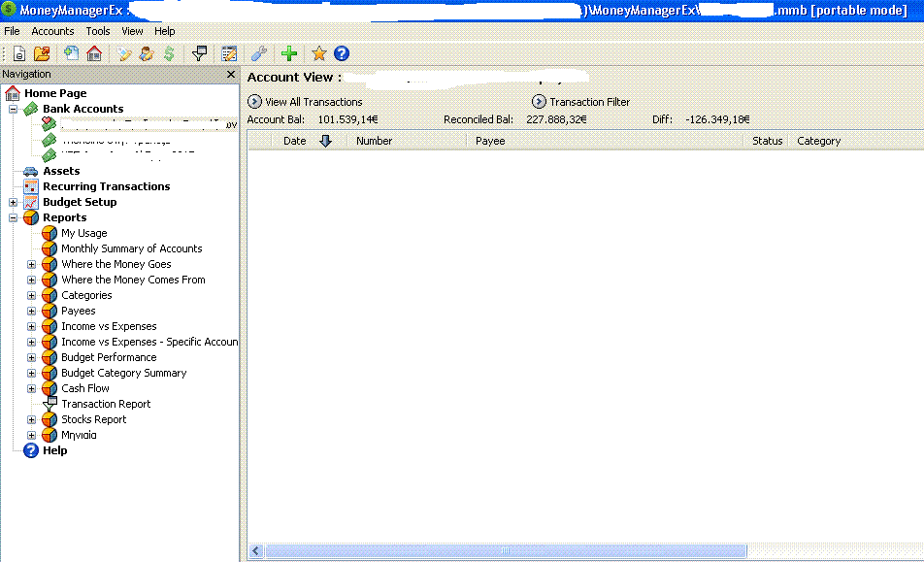Open the Accounts menu

52,31
